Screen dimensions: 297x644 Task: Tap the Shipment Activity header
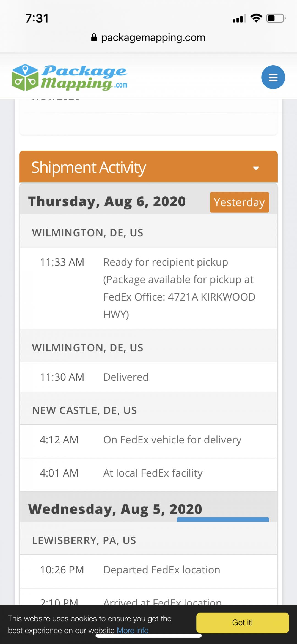[x=89, y=167]
